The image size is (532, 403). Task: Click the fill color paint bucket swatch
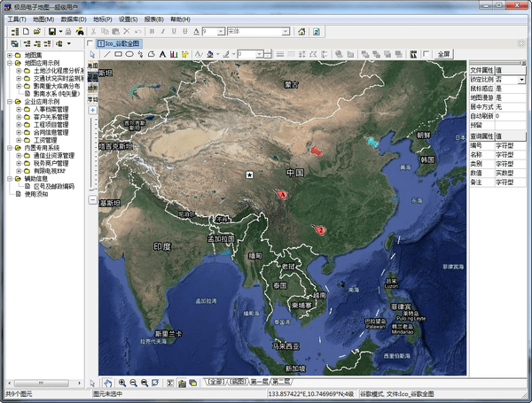coord(210,54)
